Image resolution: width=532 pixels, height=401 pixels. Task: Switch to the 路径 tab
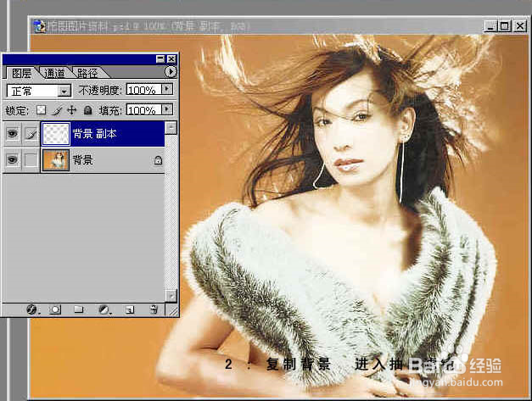point(87,73)
